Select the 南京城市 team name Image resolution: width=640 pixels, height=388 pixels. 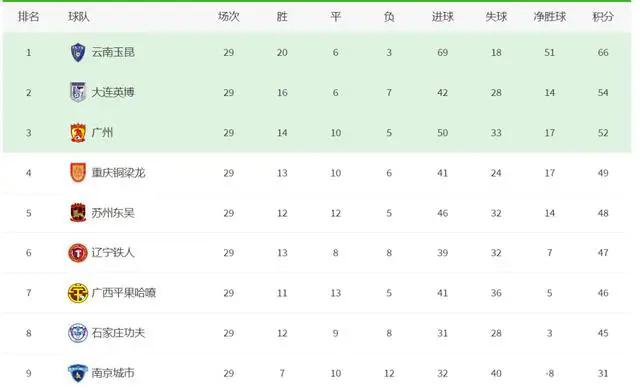pos(113,373)
